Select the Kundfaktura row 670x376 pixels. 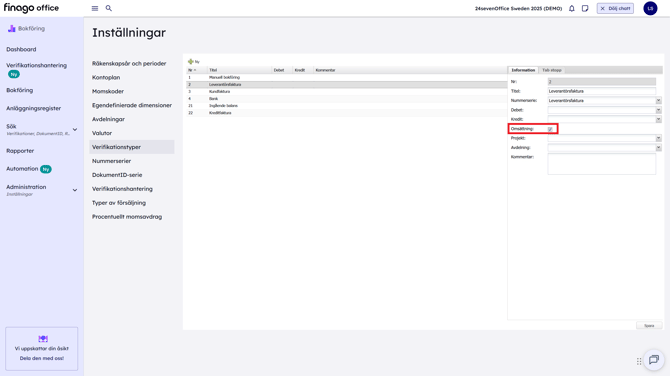(x=347, y=91)
